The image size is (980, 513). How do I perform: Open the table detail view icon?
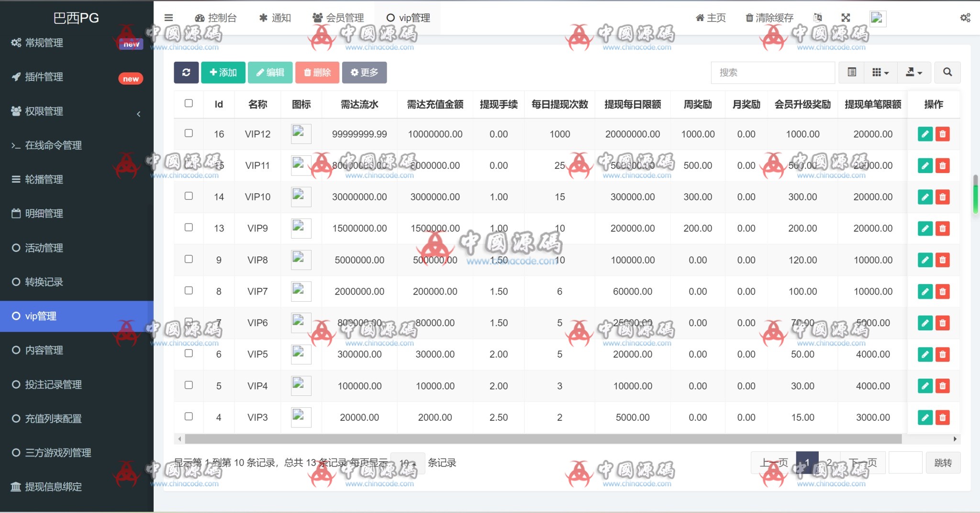click(852, 72)
